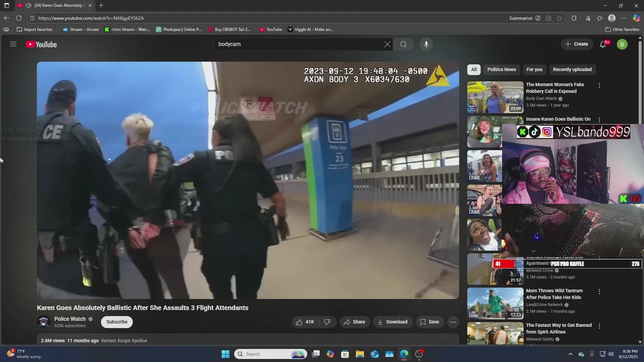644x362 pixels.
Task: Open options for The Moment Woman's Fake Robbery video
Action: click(599, 85)
